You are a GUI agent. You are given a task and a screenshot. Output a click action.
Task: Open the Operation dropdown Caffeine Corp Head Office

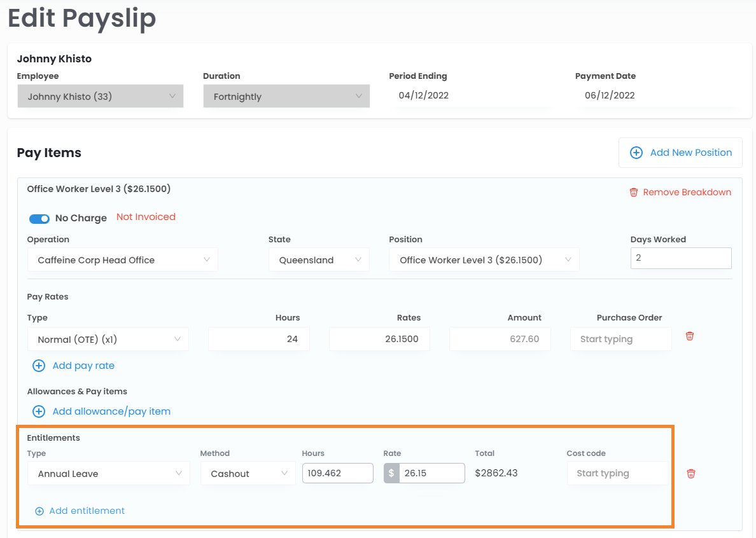pos(122,260)
